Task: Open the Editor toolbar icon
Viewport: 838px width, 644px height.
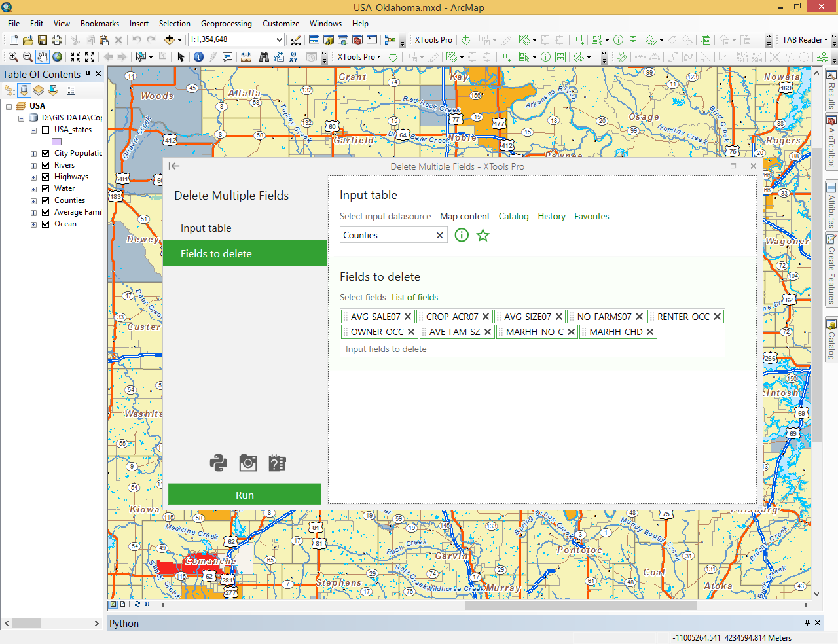Action: tap(296, 40)
